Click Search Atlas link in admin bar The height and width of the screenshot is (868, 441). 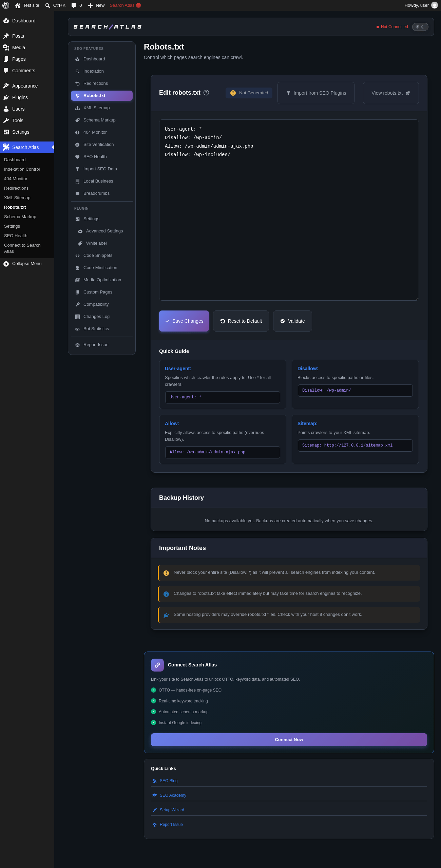[x=125, y=5]
